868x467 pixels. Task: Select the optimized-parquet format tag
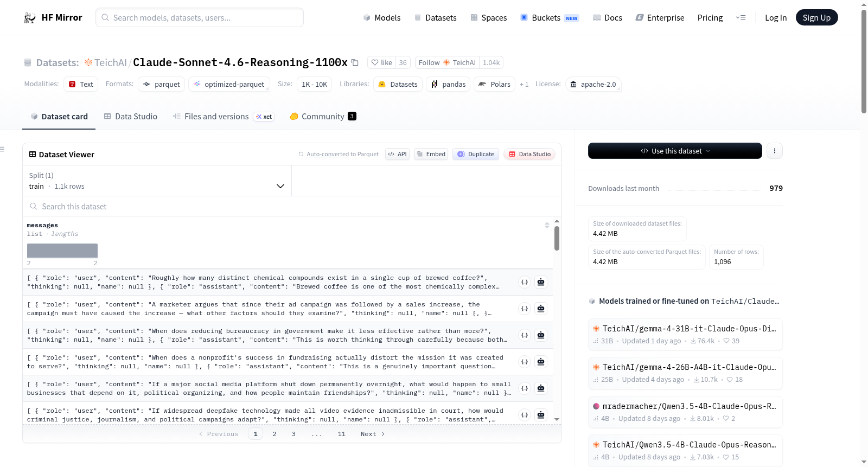coord(229,84)
